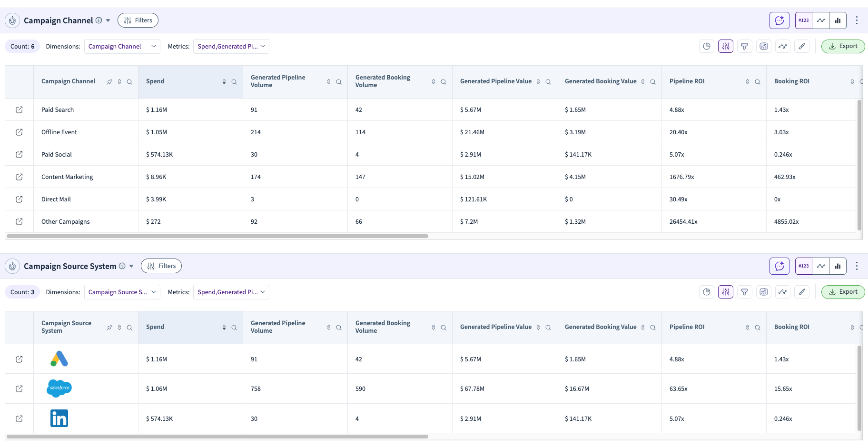
Task: Export Campaign Channel table data
Action: [x=843, y=46]
